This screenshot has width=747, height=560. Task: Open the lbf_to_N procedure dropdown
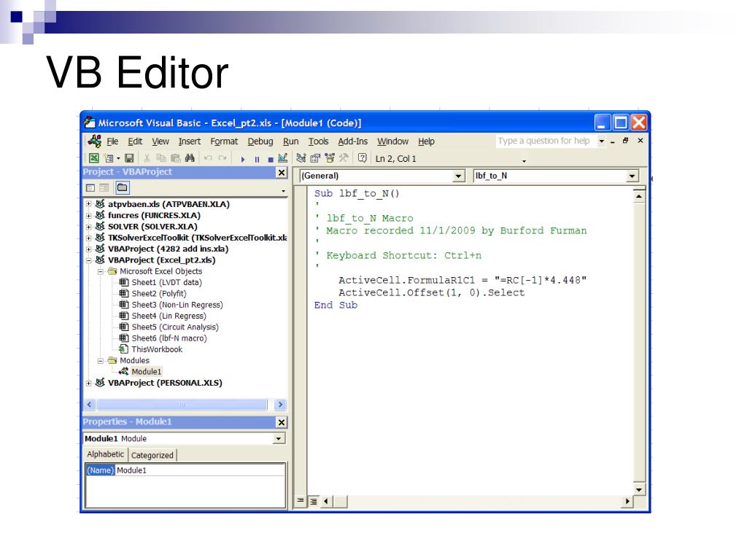(x=632, y=176)
